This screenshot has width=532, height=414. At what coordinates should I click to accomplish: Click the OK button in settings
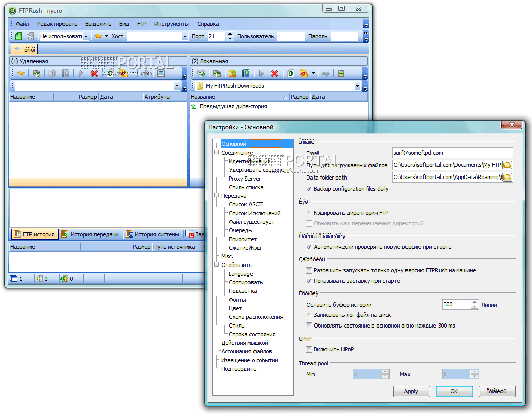click(454, 391)
